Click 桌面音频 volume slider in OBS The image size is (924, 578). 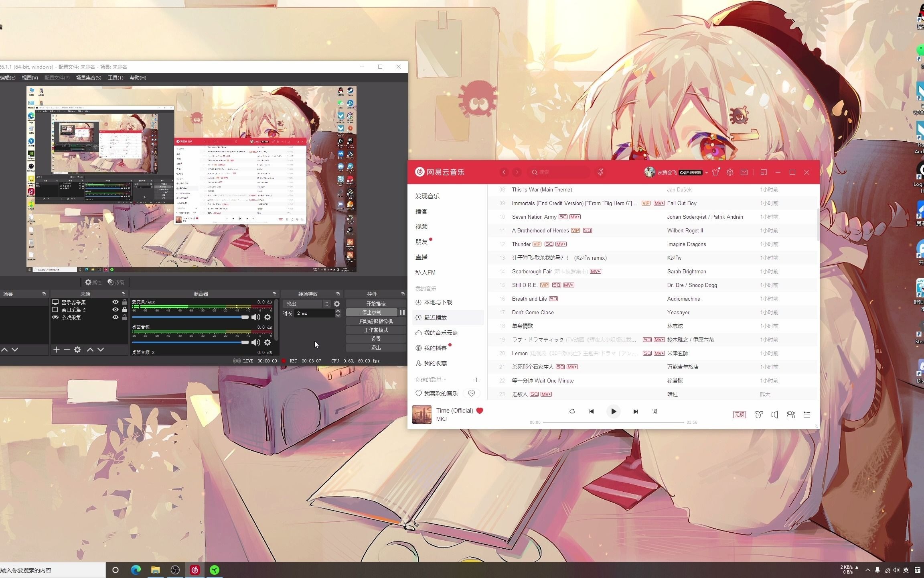190,342
